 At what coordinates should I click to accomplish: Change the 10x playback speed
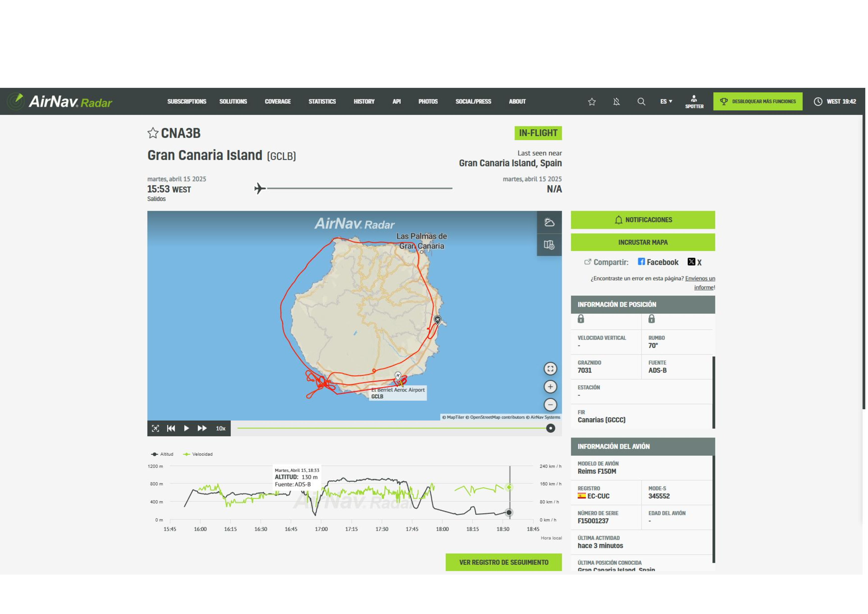click(x=221, y=429)
